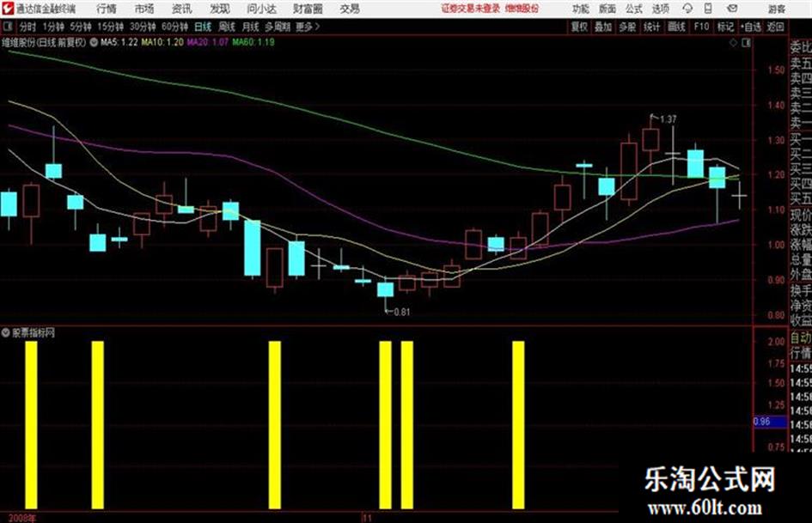Viewport: 812px width, 523px height.
Task: Open the 资讯 menu
Action: 181,9
